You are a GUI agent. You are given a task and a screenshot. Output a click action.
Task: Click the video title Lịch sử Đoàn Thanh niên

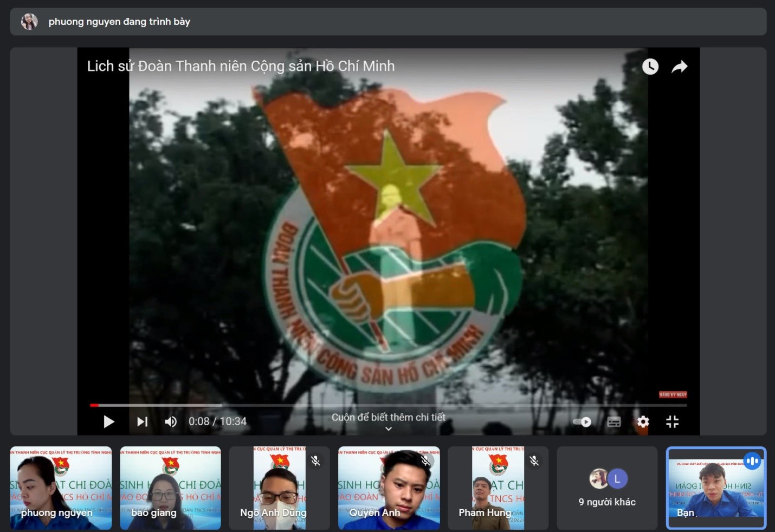[x=241, y=66]
